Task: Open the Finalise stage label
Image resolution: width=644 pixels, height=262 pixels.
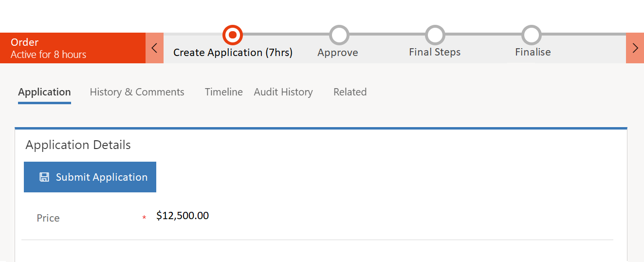Action: [533, 52]
